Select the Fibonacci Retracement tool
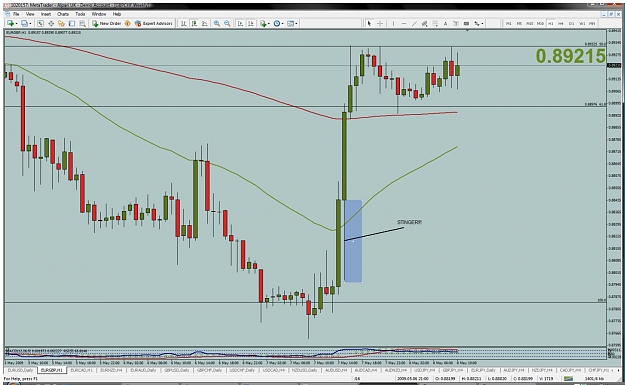The image size is (625, 385). pyautogui.click(x=435, y=24)
